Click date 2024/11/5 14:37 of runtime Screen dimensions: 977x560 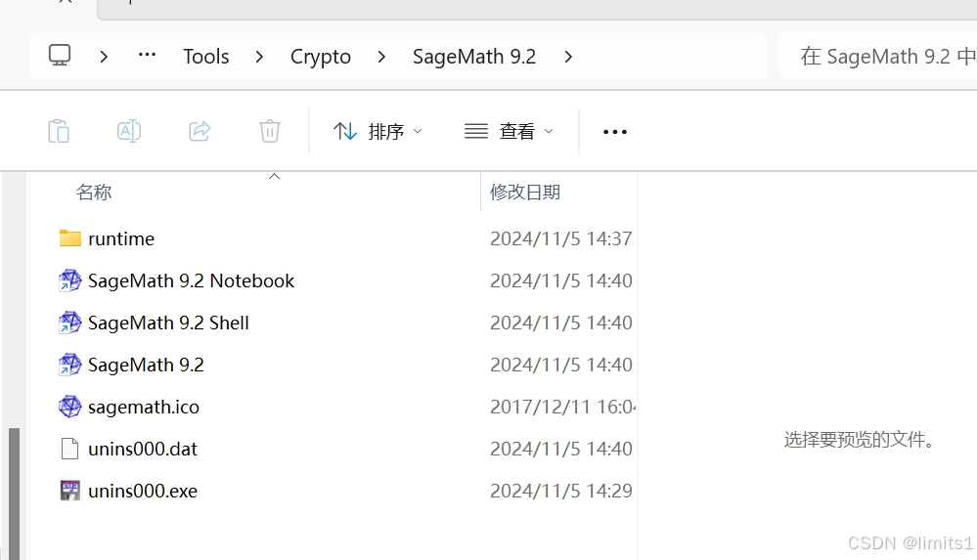coord(560,238)
